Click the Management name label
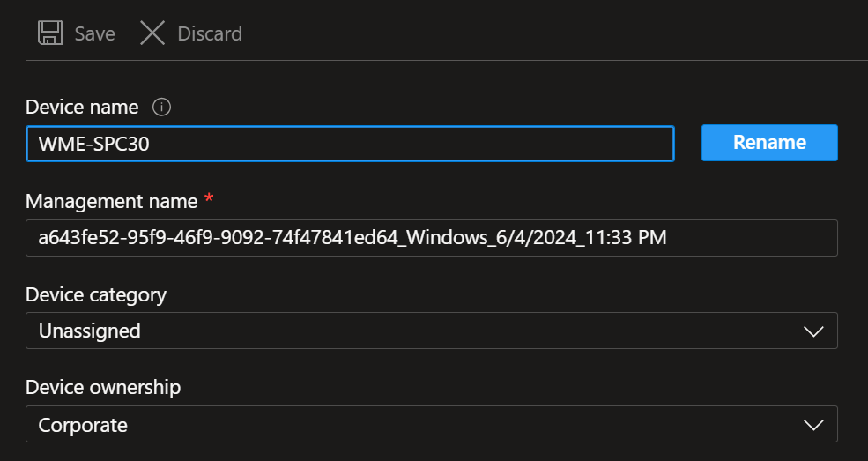Screen dimensions: 868x461 click(x=111, y=201)
